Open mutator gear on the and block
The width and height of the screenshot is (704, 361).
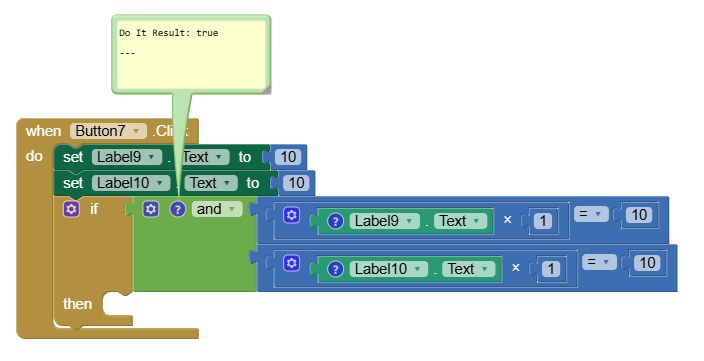click(150, 209)
